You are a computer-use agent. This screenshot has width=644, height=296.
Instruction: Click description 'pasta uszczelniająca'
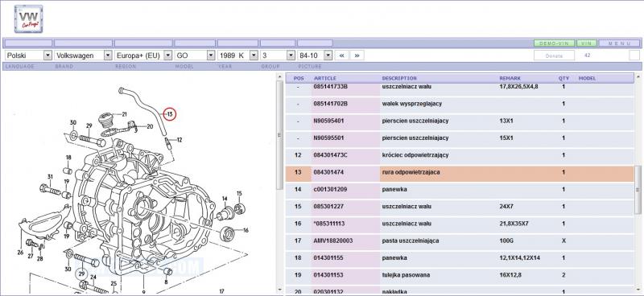pyautogui.click(x=411, y=240)
